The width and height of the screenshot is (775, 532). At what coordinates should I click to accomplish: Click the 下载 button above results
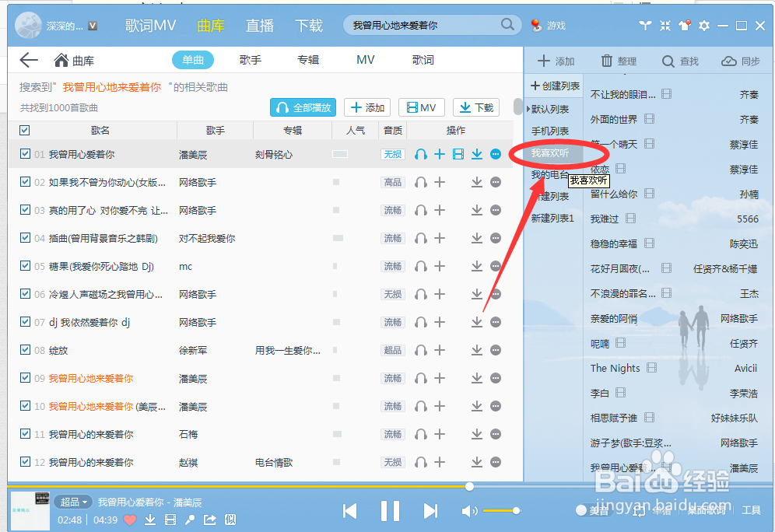tap(476, 107)
